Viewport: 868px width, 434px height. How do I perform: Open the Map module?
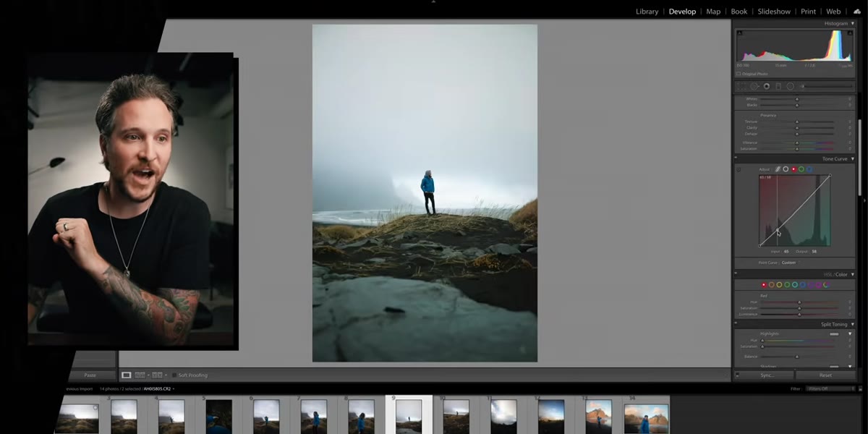[713, 12]
